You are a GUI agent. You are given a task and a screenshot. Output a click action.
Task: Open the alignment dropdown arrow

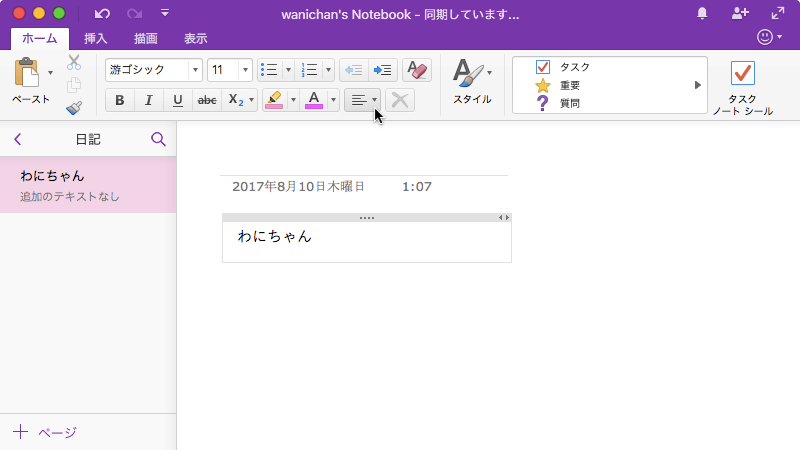coord(374,100)
